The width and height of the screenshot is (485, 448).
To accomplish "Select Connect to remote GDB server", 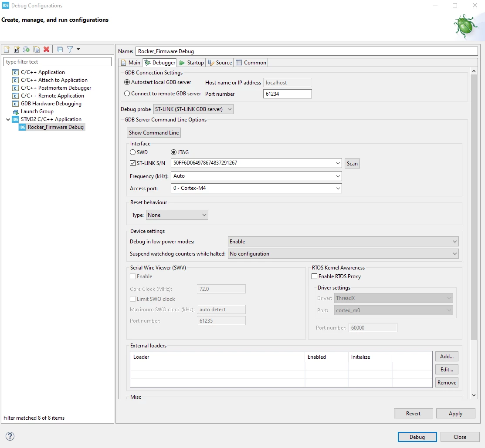I will [127, 94].
